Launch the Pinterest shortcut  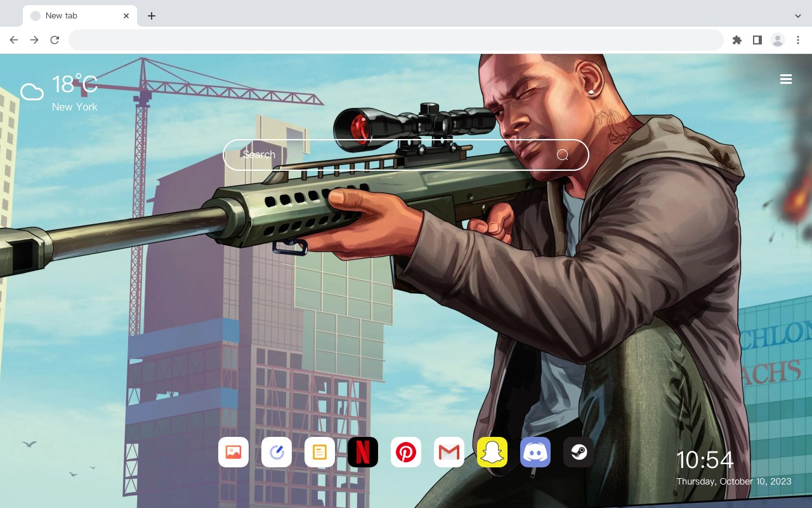(x=406, y=452)
